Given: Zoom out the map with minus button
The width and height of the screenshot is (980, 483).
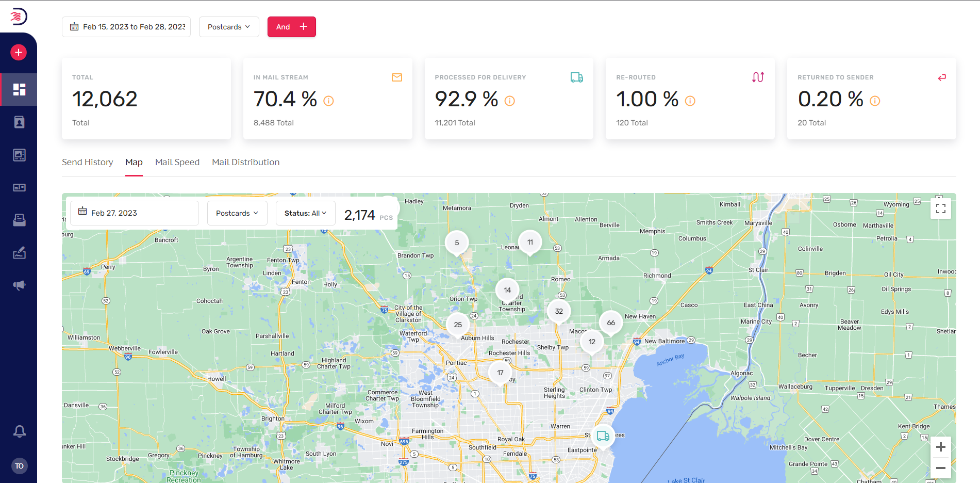Looking at the screenshot, I should [941, 468].
